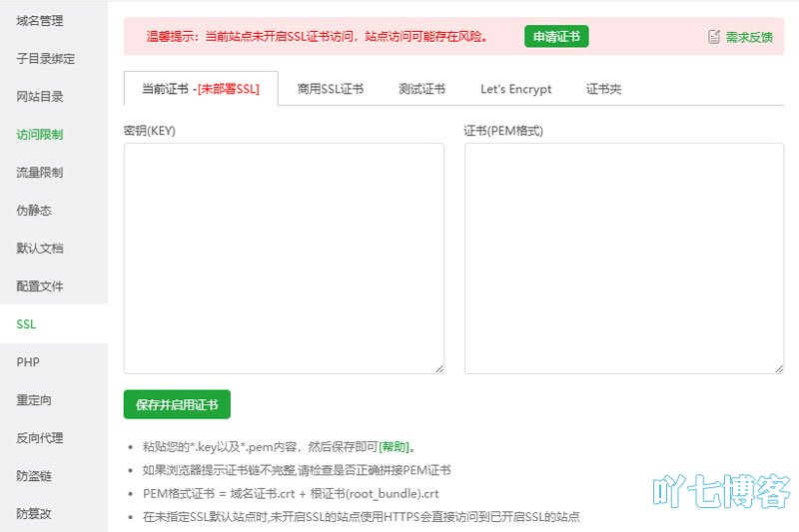Select 伪静态 in the sidebar
The image size is (799, 532).
(x=34, y=211)
